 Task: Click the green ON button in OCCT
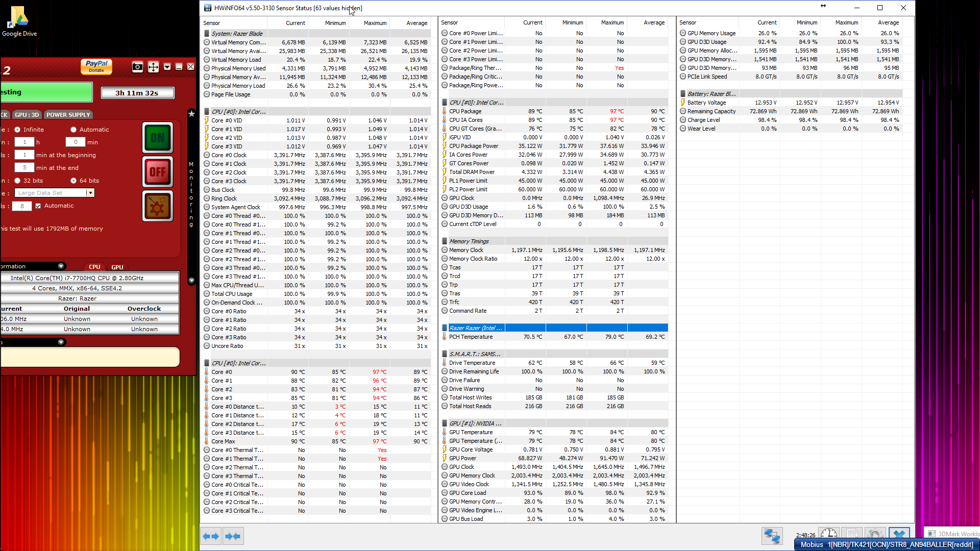158,138
